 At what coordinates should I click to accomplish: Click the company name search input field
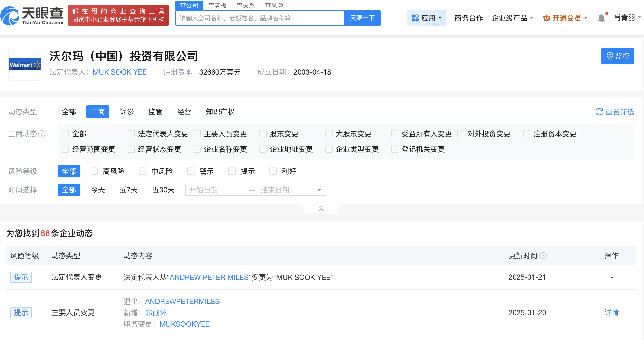click(x=259, y=18)
